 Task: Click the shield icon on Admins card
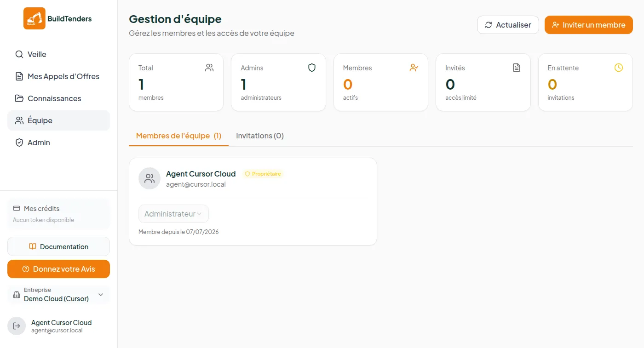312,68
